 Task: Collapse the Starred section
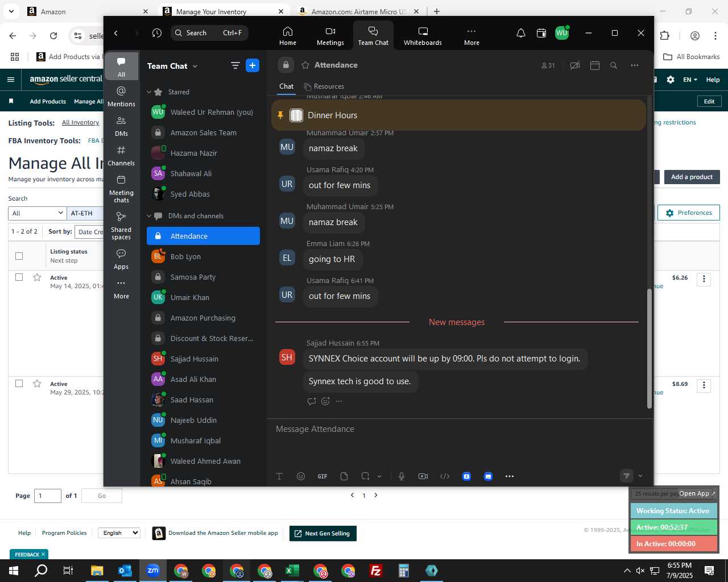[149, 92]
